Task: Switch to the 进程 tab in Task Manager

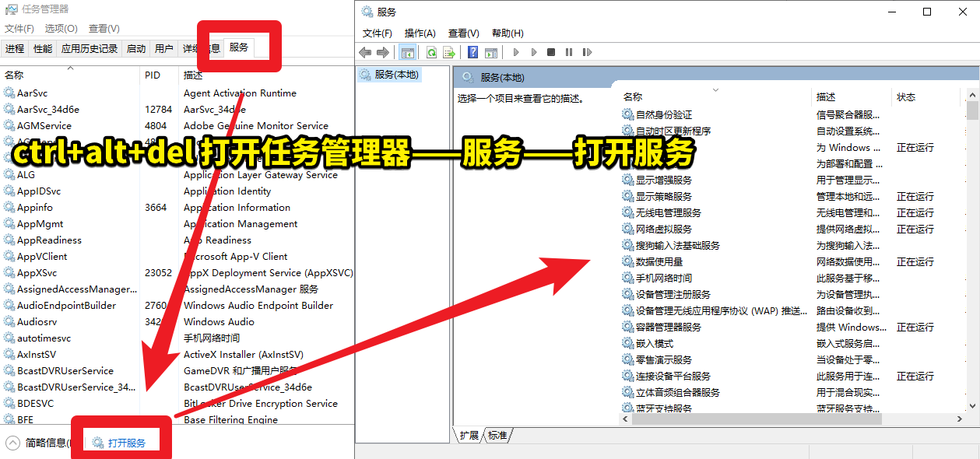Action: coord(14,47)
